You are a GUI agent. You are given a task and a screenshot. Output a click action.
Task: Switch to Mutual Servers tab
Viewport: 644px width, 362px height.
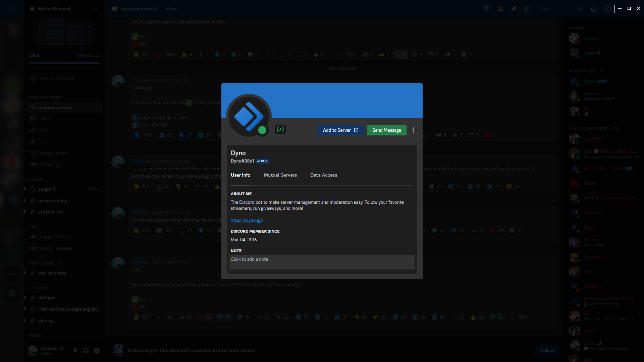tap(280, 175)
